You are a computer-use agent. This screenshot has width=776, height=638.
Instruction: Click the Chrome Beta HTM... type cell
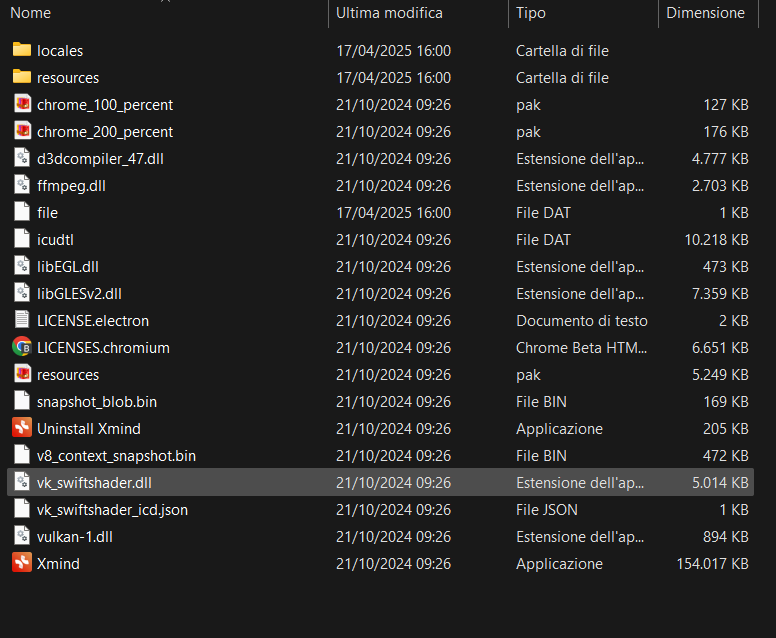(x=582, y=347)
